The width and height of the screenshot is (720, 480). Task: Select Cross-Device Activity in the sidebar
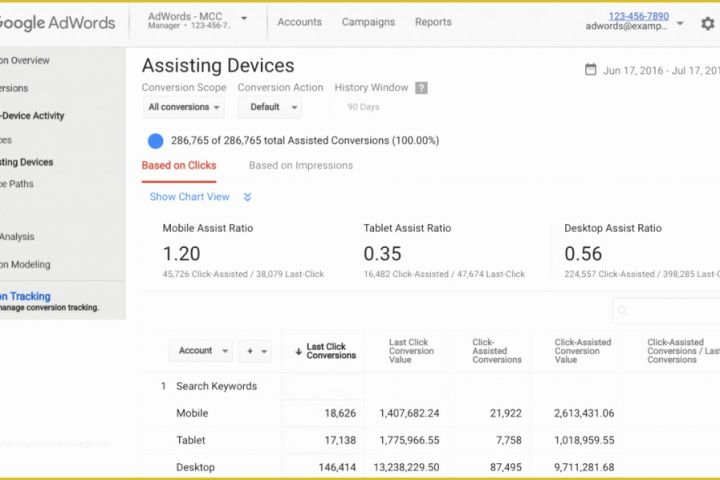tap(32, 116)
